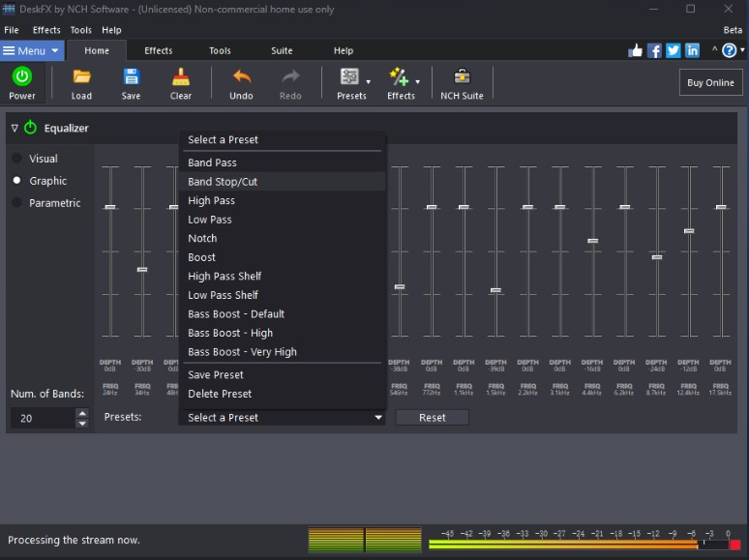749x560 pixels.
Task: Collapse the Equalizer section triangle
Action: click(15, 128)
